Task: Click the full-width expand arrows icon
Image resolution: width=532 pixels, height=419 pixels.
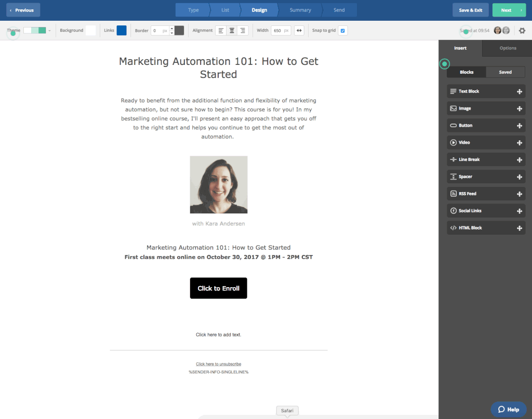Action: pyautogui.click(x=299, y=31)
